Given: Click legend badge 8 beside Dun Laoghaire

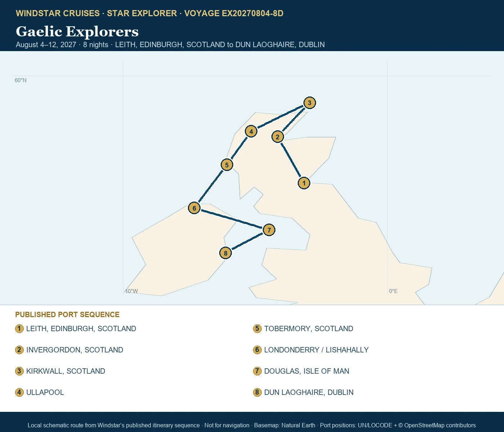Looking at the screenshot, I should tap(257, 392).
